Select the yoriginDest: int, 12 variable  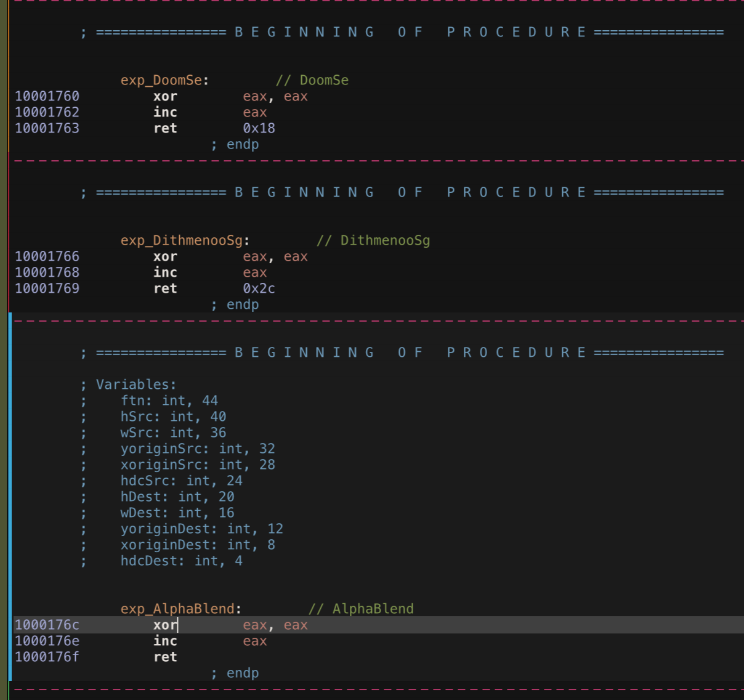(x=202, y=529)
